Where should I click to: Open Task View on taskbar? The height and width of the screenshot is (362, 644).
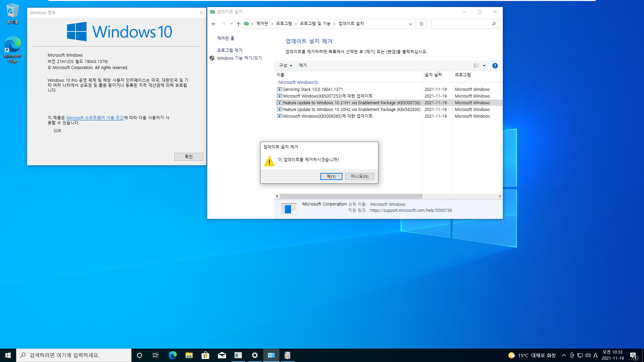point(156,355)
